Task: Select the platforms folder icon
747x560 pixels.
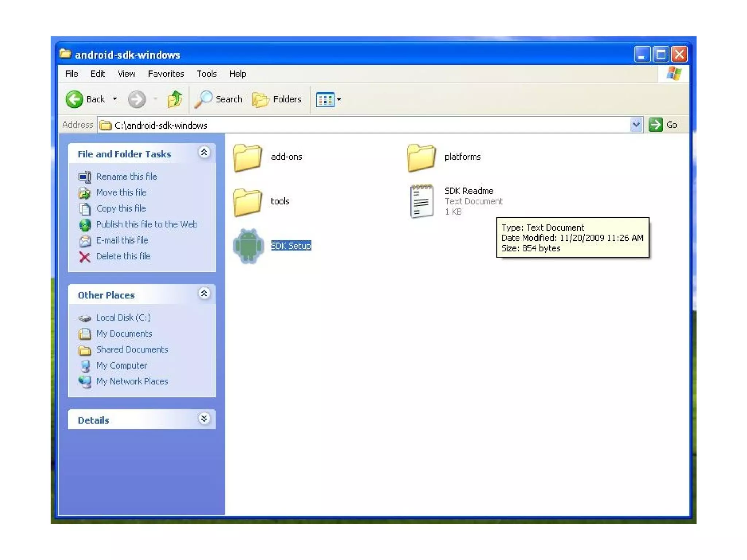Action: 421,157
